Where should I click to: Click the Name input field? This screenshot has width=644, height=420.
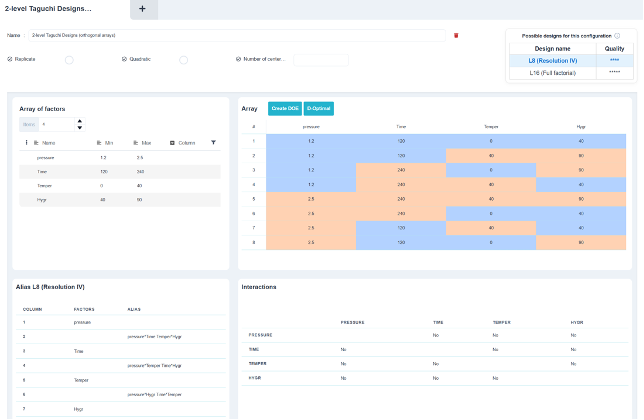pyautogui.click(x=237, y=35)
